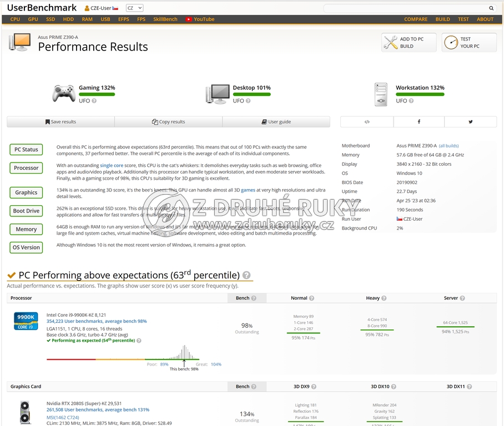Click the Server column help icon
Image resolution: width=504 pixels, height=426 pixels.
tap(462, 298)
